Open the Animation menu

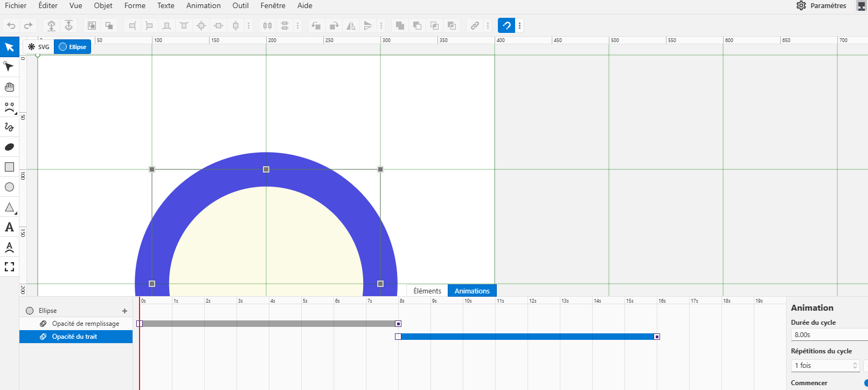point(203,5)
